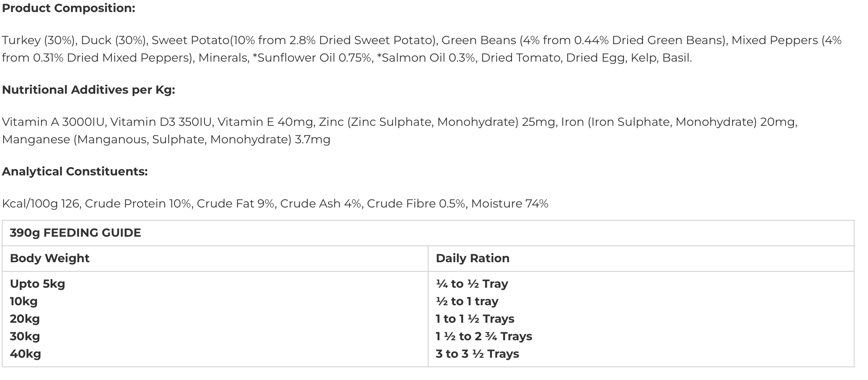Click the Manganese 3.7mg additive text
The image size is (868, 380).
tap(166, 139)
